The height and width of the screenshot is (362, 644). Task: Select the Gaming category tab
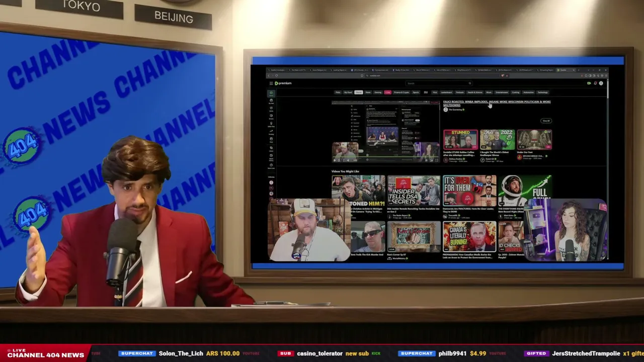coord(378,93)
